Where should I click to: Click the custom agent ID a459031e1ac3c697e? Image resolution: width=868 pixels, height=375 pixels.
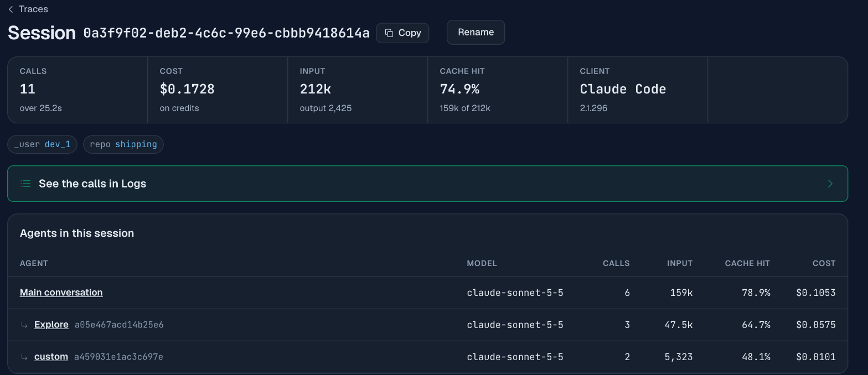[x=118, y=357]
